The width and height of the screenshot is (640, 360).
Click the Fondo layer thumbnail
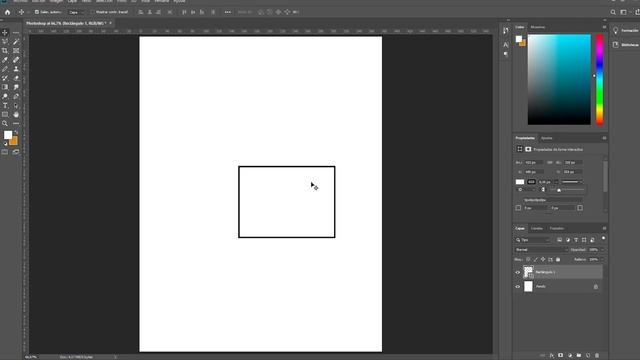[528, 287]
